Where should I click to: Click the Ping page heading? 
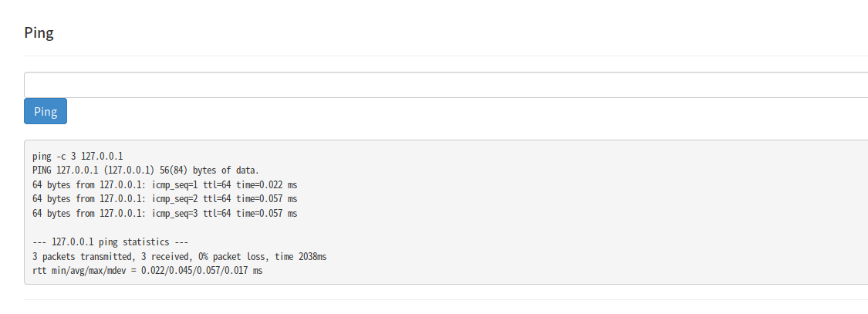point(39,32)
